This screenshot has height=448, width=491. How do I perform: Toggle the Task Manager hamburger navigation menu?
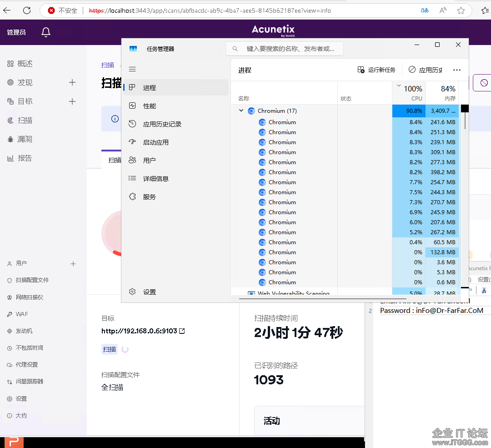(132, 69)
